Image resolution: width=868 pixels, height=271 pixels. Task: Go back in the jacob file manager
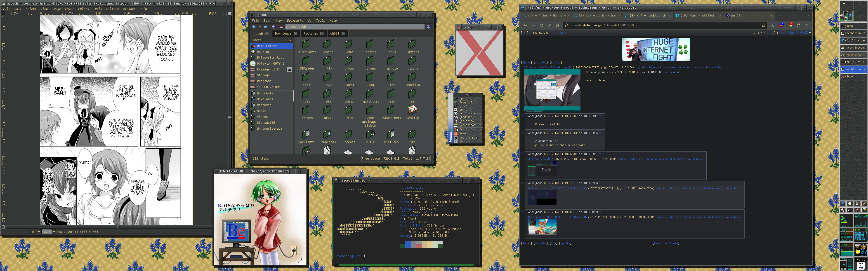click(254, 27)
